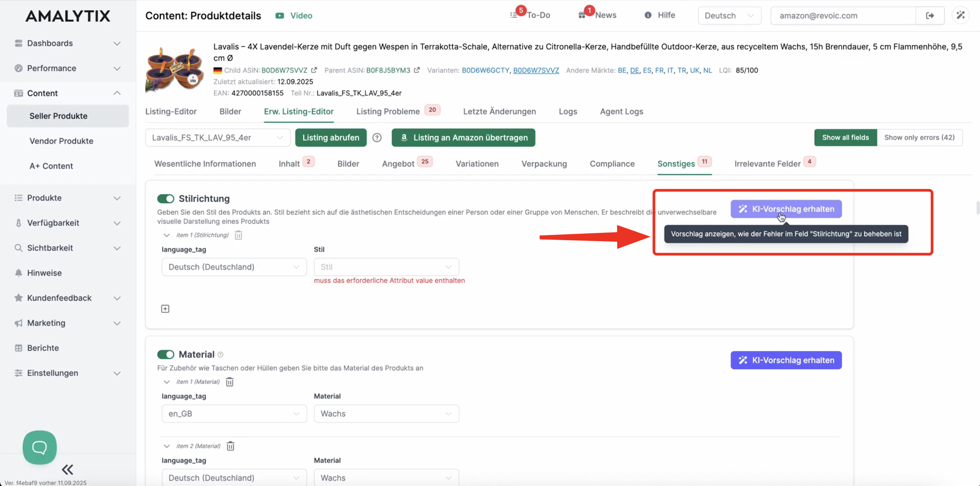
Task: Click Listing an Amazon übertragen button
Action: (463, 138)
